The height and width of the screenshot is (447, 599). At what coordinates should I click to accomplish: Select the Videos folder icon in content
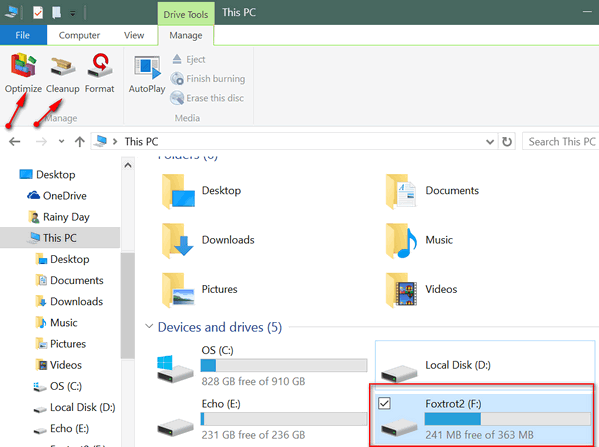(401, 290)
